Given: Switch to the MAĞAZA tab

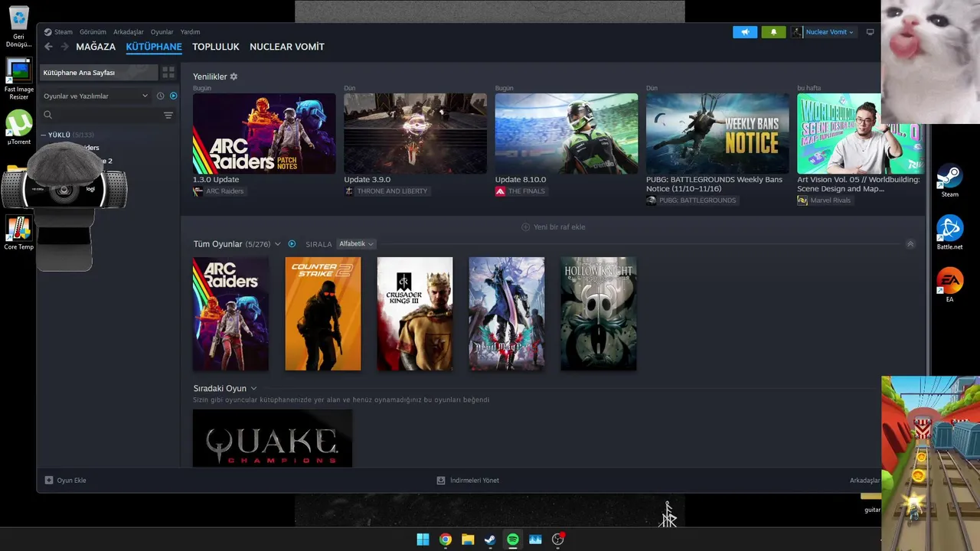Looking at the screenshot, I should 96,47.
